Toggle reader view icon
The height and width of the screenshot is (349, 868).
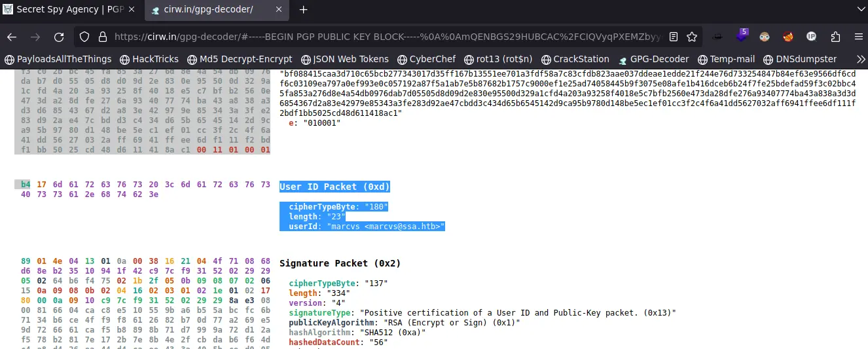click(x=674, y=37)
